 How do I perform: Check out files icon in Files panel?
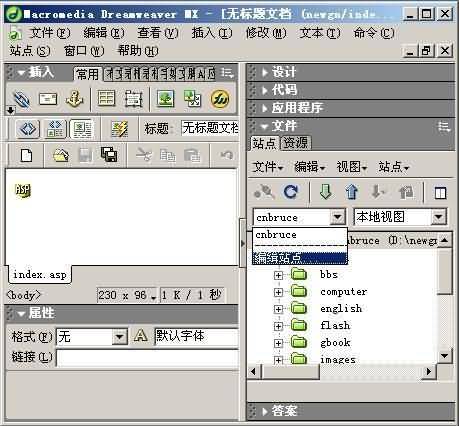pos(378,192)
